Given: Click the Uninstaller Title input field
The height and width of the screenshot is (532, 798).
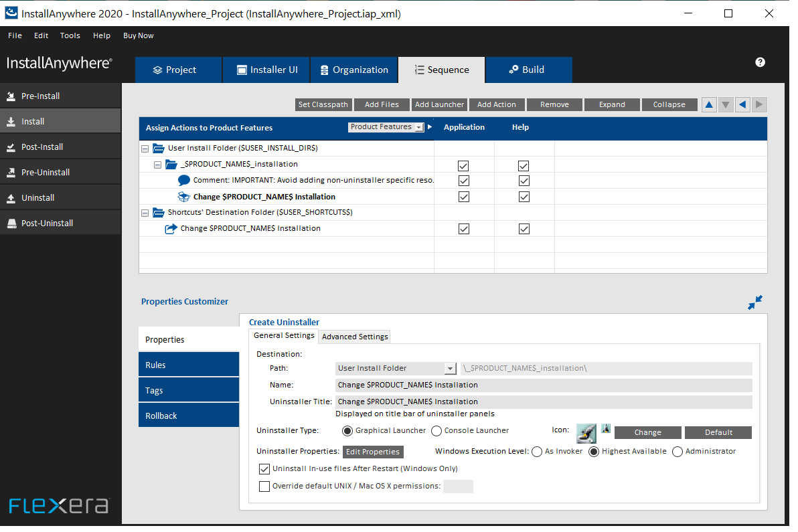Looking at the screenshot, I should (x=544, y=402).
